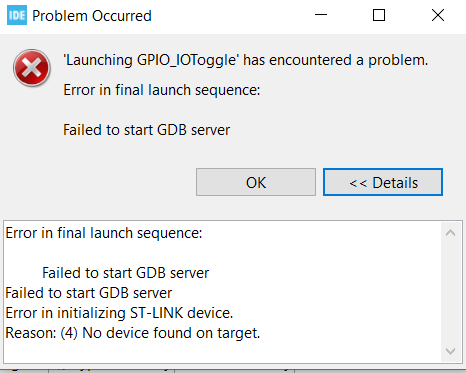
Task: Click the details pane scroll-up arrow
Action: click(450, 233)
